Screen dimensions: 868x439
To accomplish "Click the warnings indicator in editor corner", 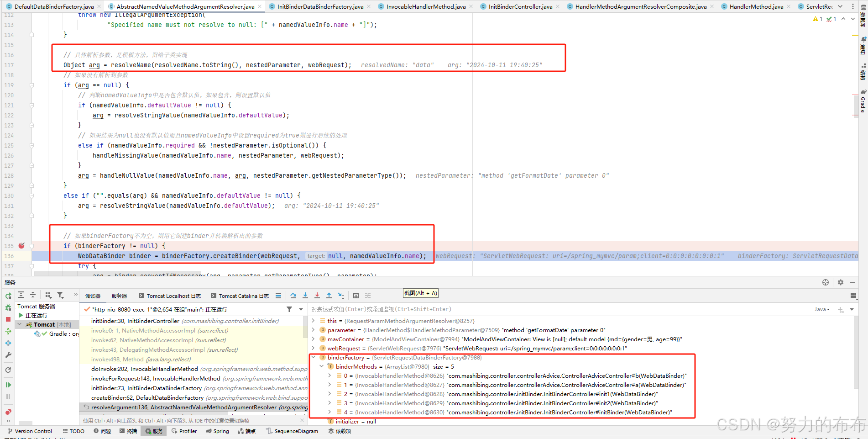I will [817, 19].
